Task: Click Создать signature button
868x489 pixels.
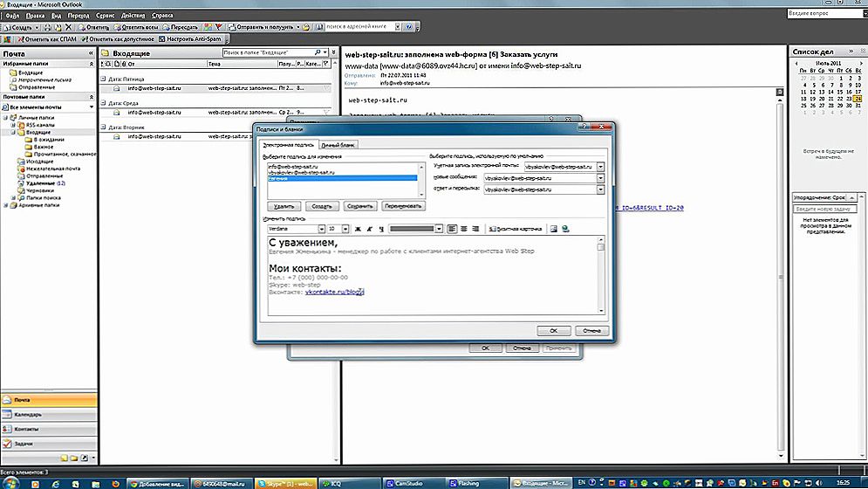Action: click(x=322, y=206)
